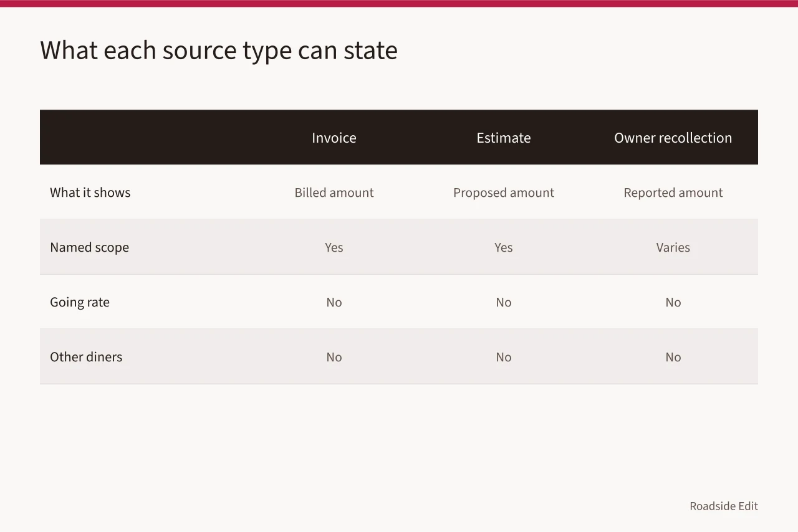Click the "Other diners" row label
Viewport: 798px width, 532px height.
[x=86, y=357]
